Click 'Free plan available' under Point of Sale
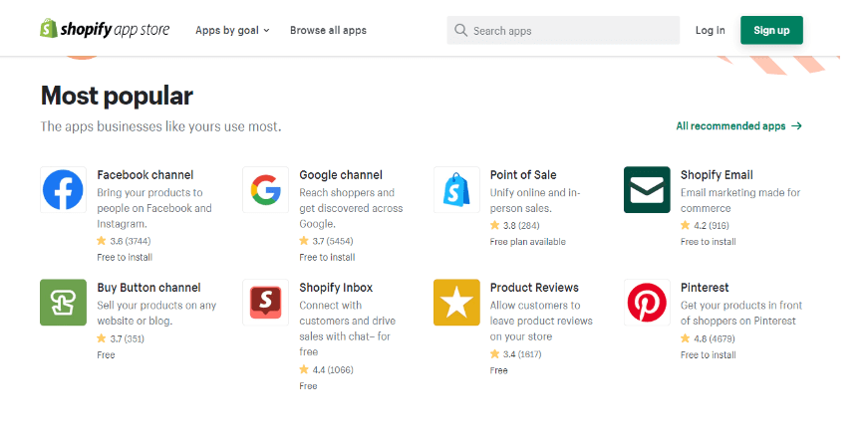This screenshot has width=868, height=439. 527,242
